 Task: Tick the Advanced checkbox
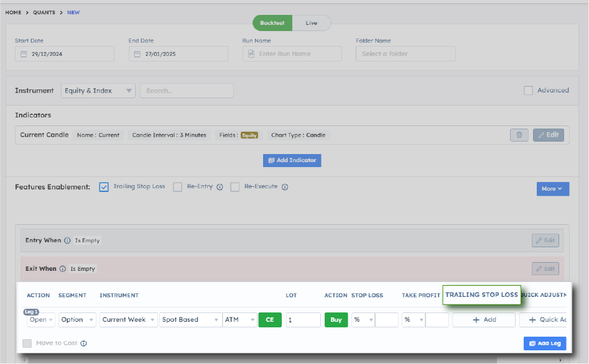(x=528, y=91)
